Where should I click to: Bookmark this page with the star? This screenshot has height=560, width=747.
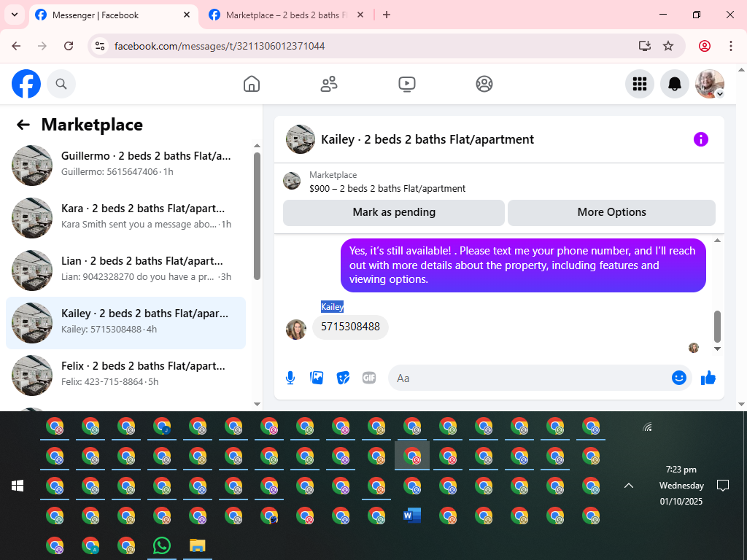click(668, 46)
